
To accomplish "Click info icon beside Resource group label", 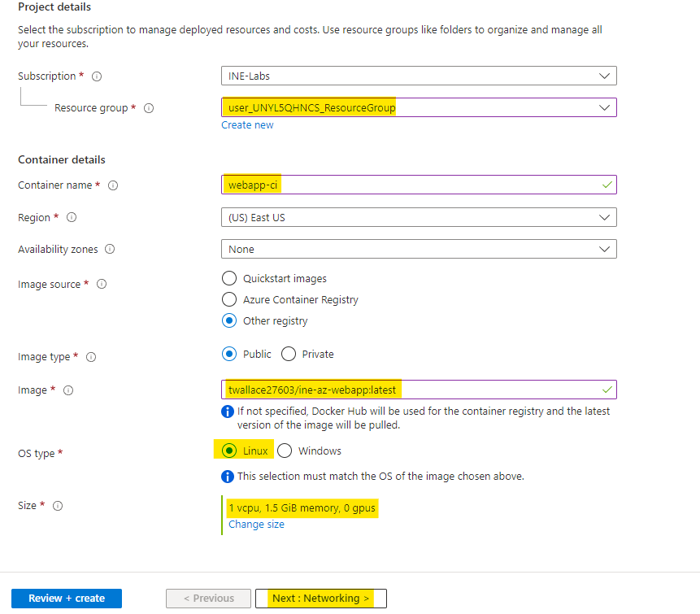I will (149, 108).
